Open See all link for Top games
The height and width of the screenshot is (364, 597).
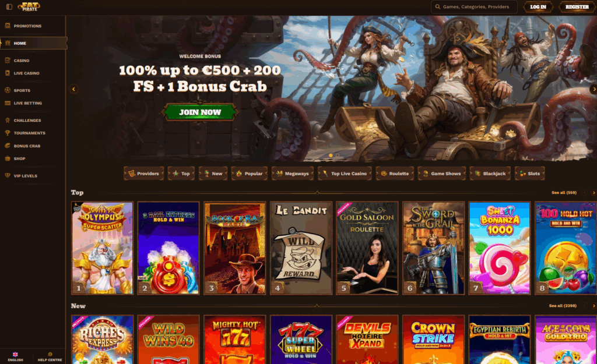tap(564, 193)
